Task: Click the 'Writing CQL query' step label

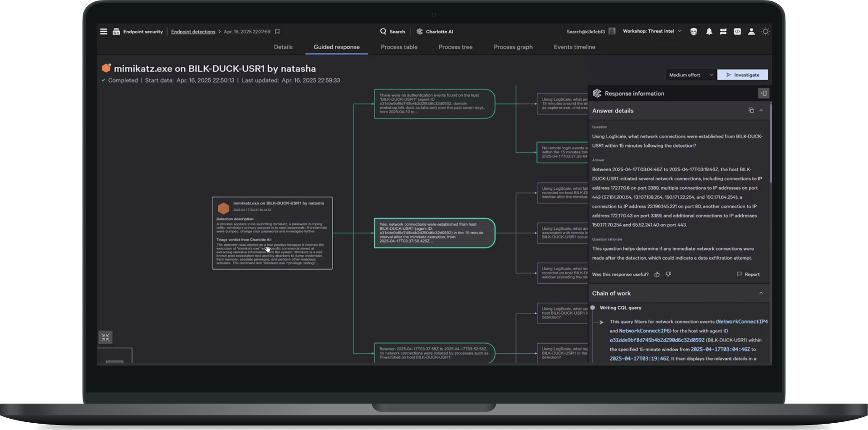Action: click(x=620, y=308)
